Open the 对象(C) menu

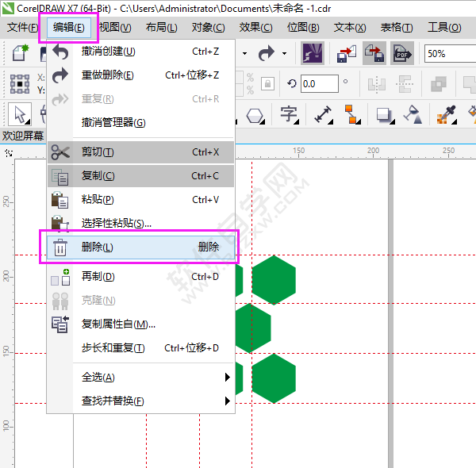tap(208, 28)
